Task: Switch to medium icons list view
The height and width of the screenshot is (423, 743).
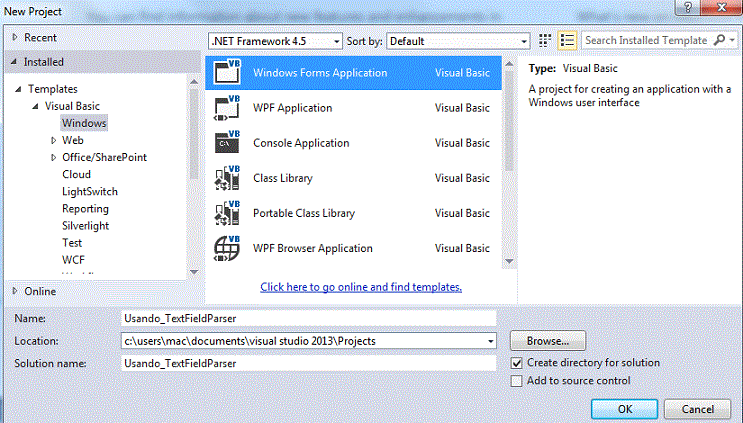Action: click(x=567, y=41)
